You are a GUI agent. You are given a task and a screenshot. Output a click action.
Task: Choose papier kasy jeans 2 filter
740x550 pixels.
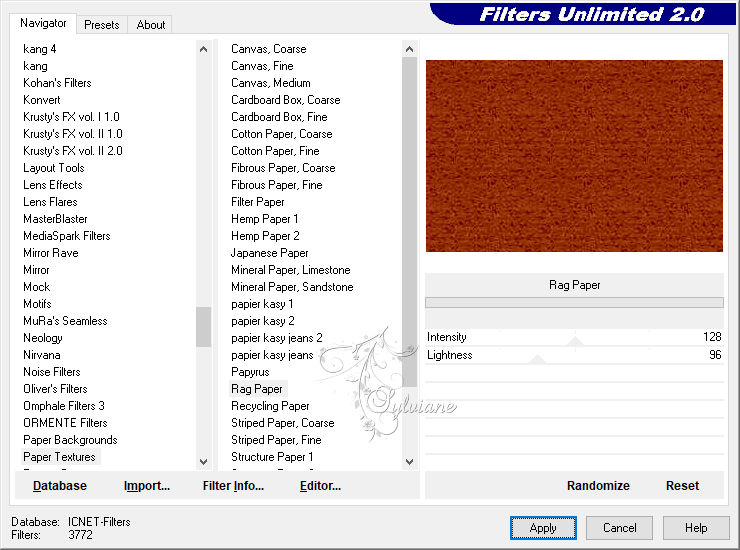(x=277, y=338)
